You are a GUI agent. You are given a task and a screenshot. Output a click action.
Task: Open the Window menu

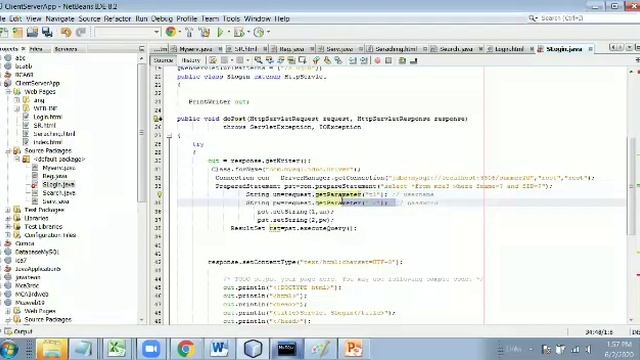coord(257,19)
